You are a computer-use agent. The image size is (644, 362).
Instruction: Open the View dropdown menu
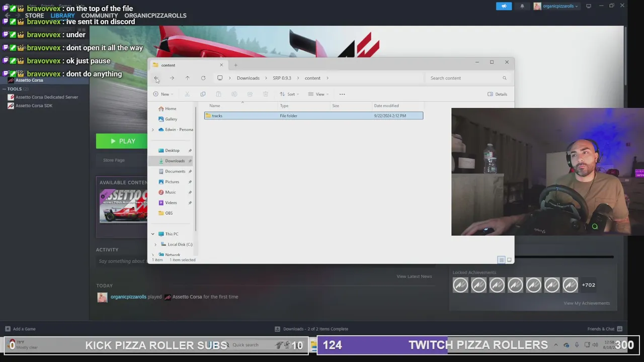pos(318,94)
